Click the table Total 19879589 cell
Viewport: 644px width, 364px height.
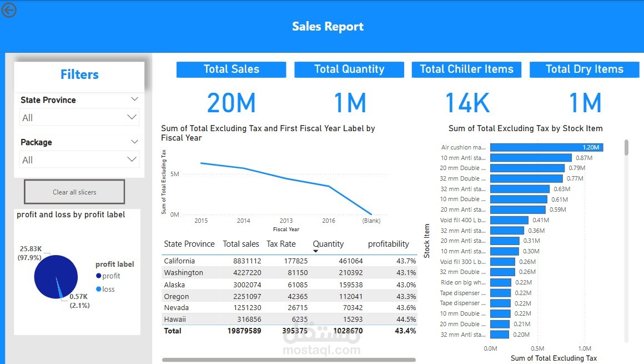[244, 331]
